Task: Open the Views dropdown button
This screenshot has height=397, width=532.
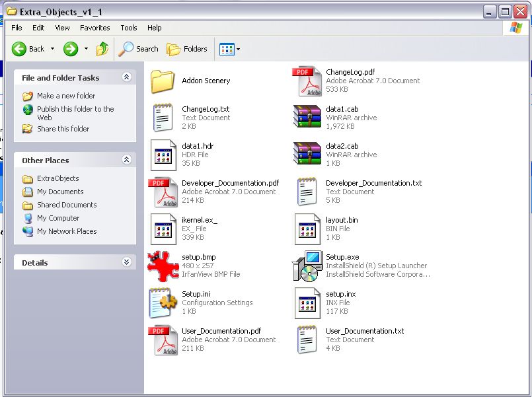Action: click(229, 49)
